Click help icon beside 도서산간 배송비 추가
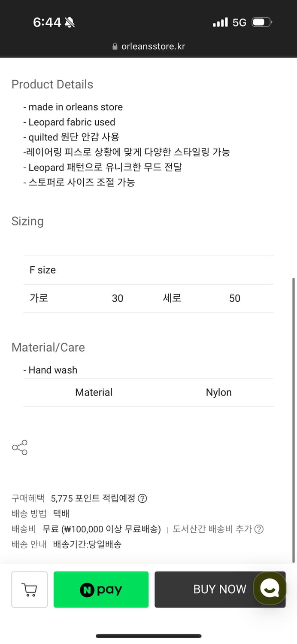Viewport: 297px width, 644px height. click(259, 529)
